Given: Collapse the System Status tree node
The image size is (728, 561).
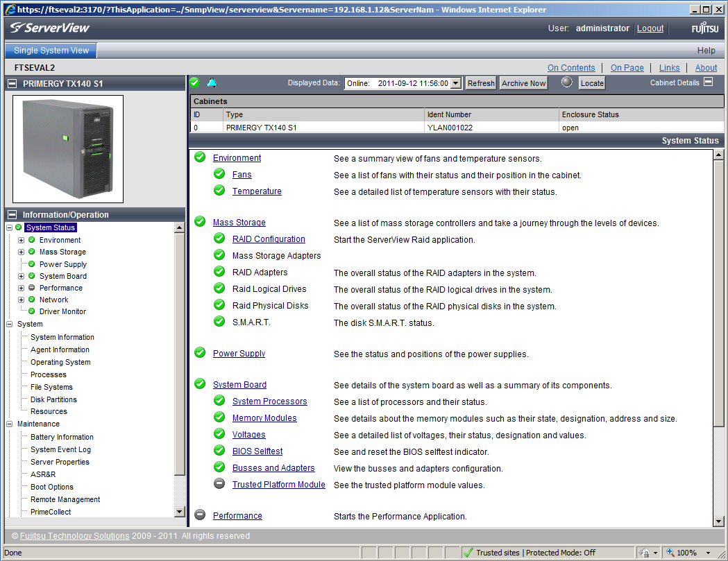Looking at the screenshot, I should point(9,227).
